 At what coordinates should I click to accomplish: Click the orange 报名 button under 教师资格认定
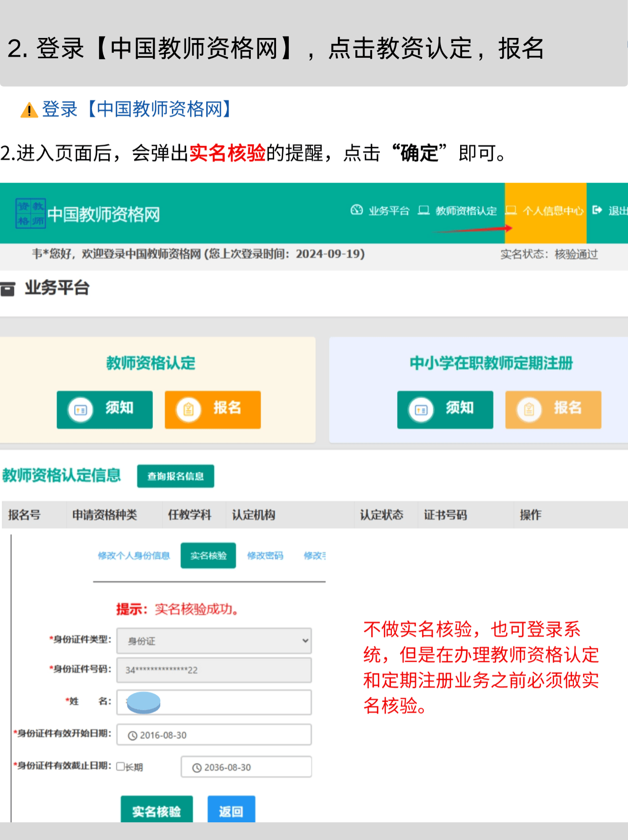tap(213, 410)
